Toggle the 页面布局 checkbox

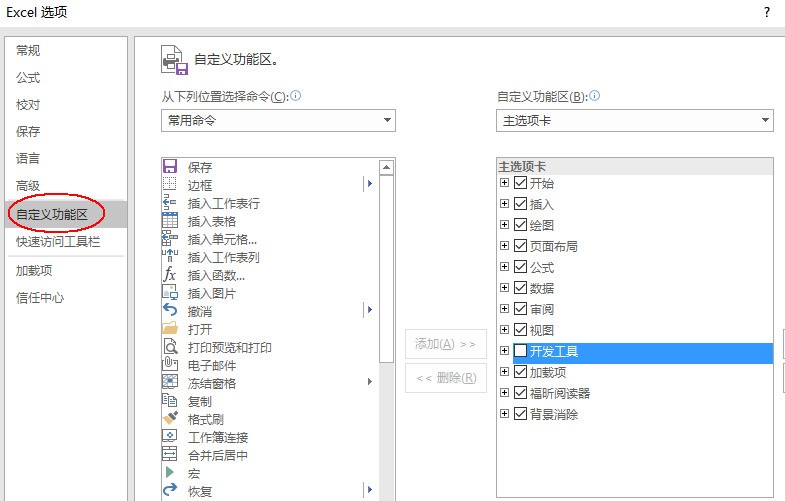[521, 246]
